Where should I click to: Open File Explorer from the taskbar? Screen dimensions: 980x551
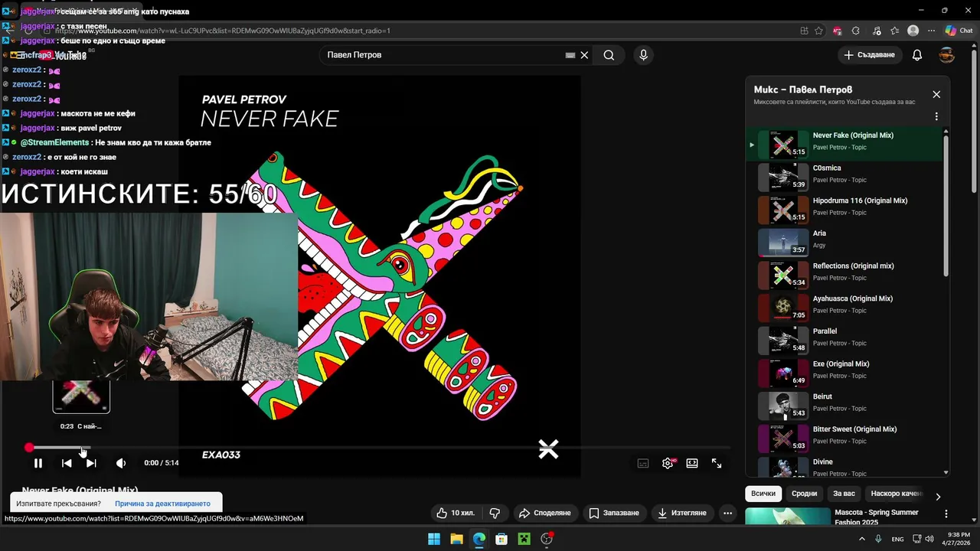pos(456,539)
